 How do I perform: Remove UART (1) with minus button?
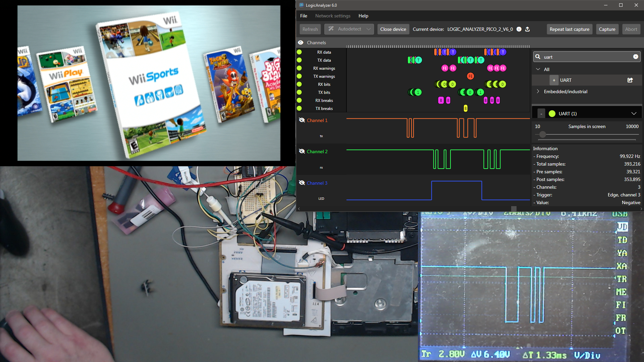coord(541,114)
